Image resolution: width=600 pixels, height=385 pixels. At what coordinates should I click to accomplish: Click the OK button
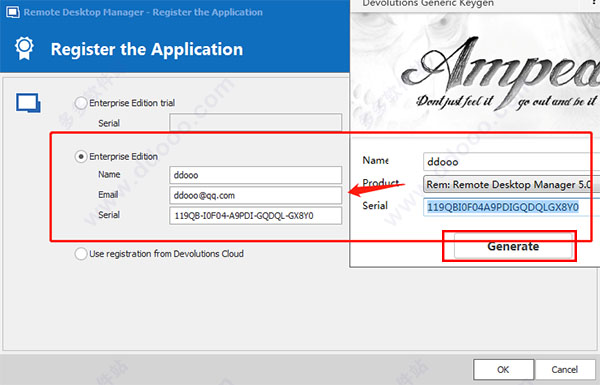[x=503, y=369]
